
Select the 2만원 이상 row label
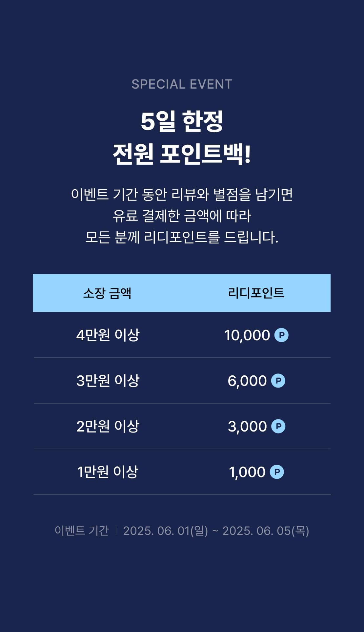click(108, 426)
